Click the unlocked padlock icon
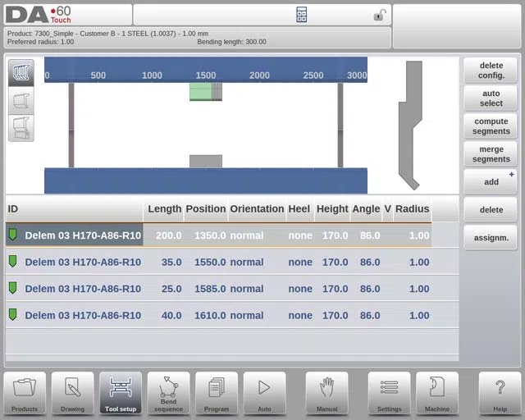525x420 pixels. [x=380, y=15]
